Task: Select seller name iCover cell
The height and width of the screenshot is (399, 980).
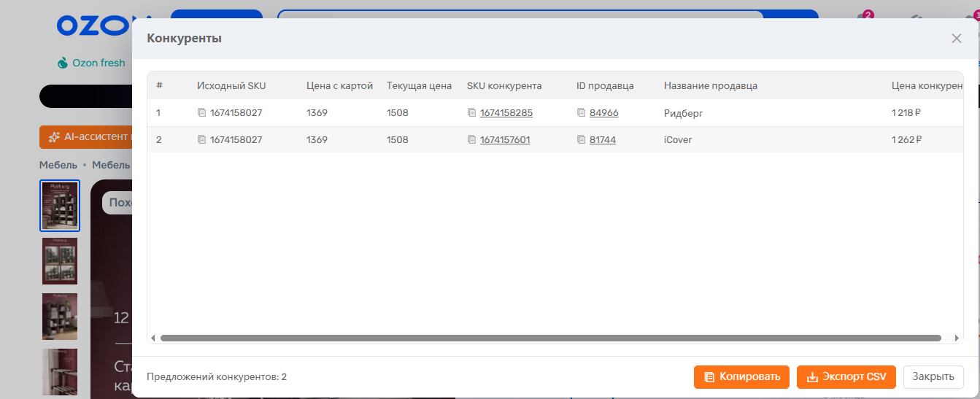Action: click(x=678, y=139)
